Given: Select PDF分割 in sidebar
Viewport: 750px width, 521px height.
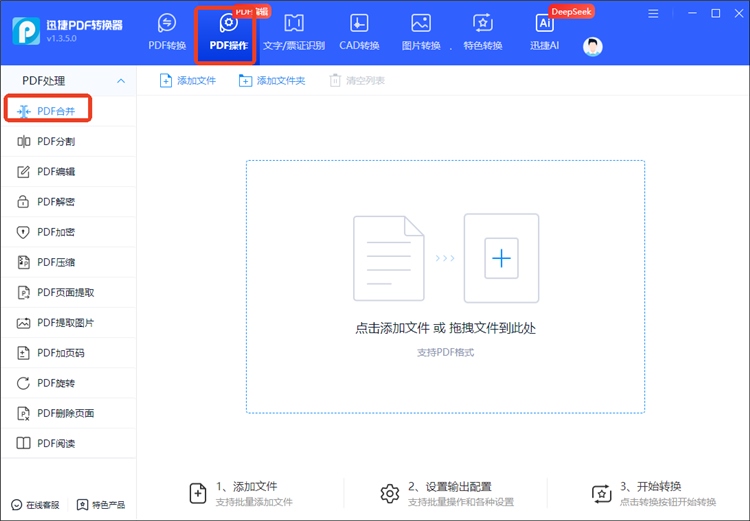Looking at the screenshot, I should coord(68,142).
